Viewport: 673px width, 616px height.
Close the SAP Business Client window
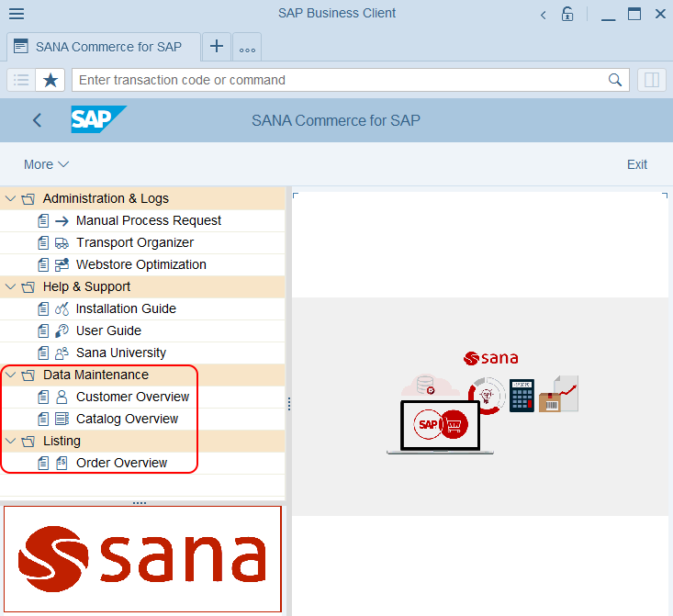tap(660, 14)
